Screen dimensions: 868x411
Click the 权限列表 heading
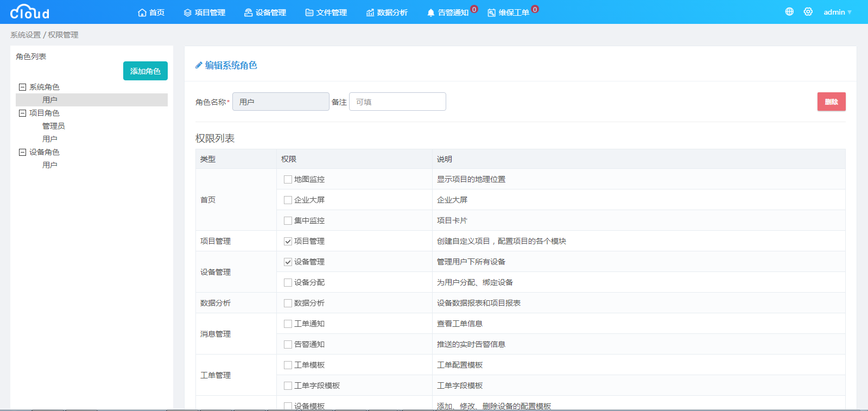point(215,138)
